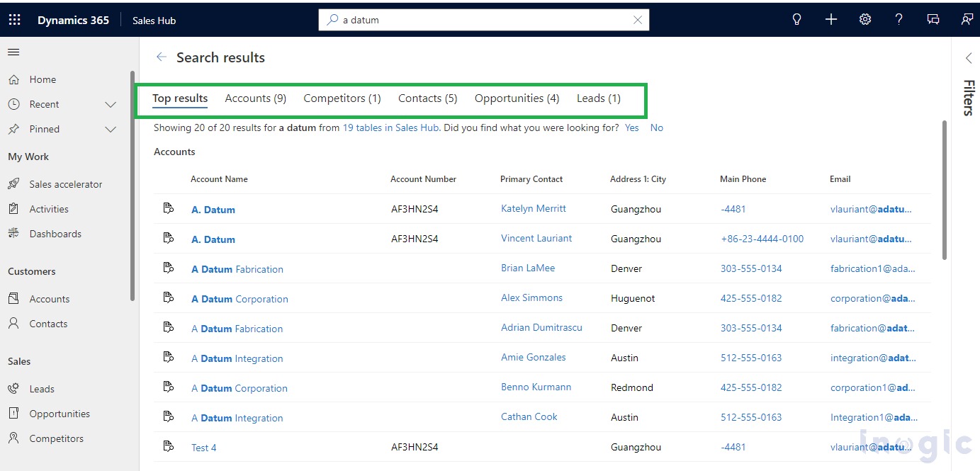
Task: Click the record icon on Katelyn Merritt row
Action: (168, 208)
